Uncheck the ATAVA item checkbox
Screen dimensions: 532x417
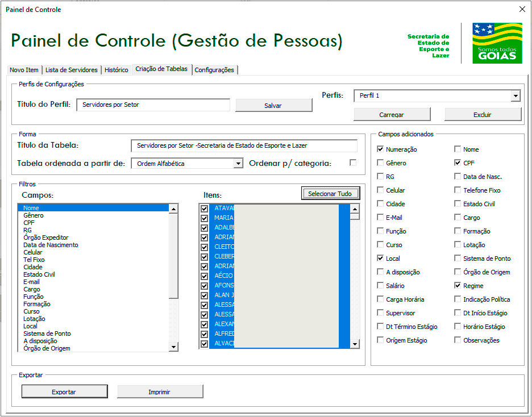pos(204,208)
